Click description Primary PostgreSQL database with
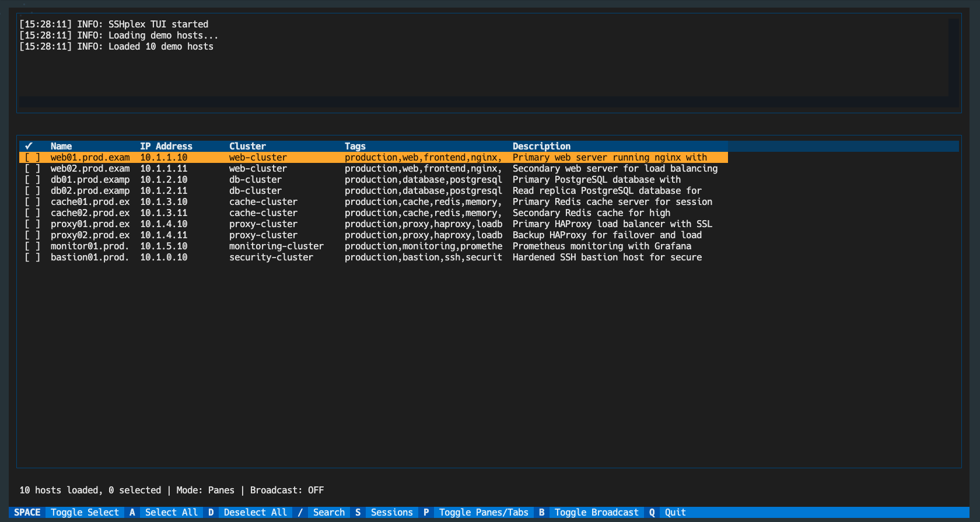The width and height of the screenshot is (980, 522). pyautogui.click(x=597, y=180)
